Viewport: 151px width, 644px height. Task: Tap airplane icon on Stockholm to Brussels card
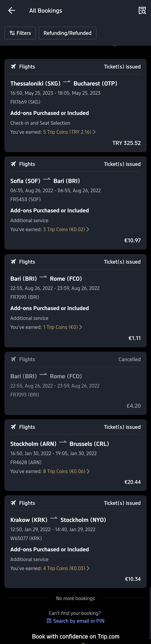point(13,427)
